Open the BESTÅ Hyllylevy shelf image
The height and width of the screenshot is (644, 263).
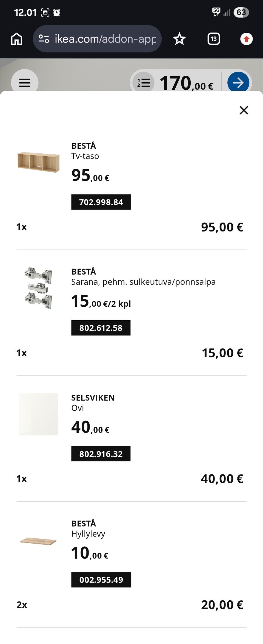[x=38, y=540]
